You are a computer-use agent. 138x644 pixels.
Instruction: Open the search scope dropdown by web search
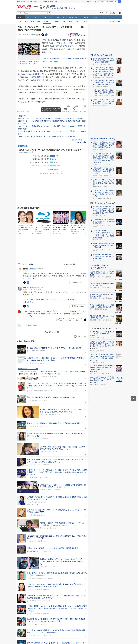coord(112,2)
